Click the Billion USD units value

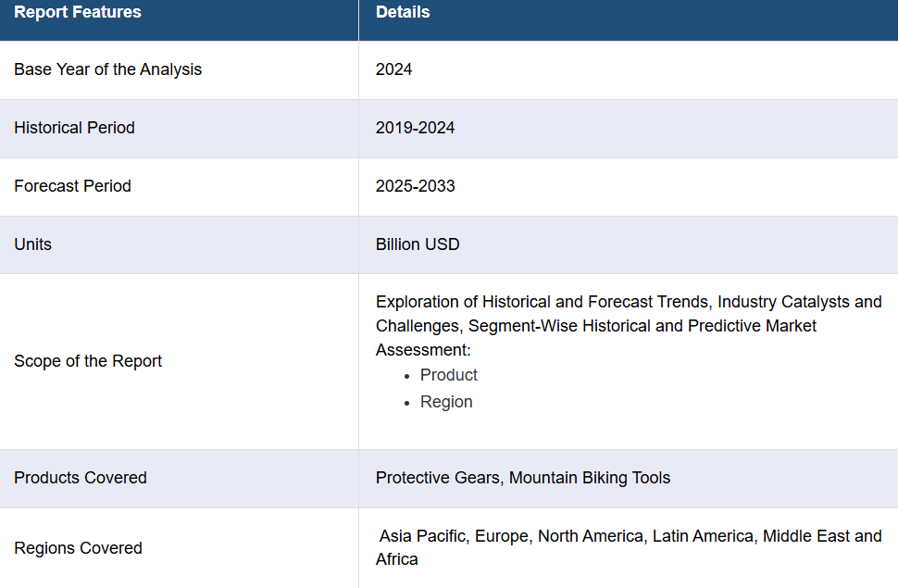pos(418,244)
